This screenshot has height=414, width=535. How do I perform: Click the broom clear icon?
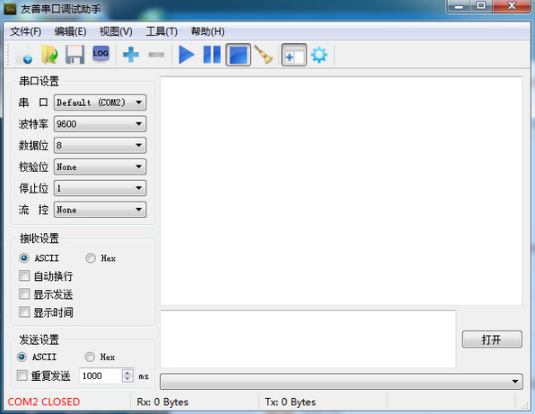coord(264,55)
